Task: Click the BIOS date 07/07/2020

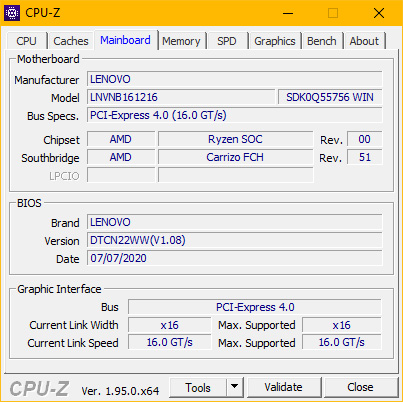Action: coord(235,258)
